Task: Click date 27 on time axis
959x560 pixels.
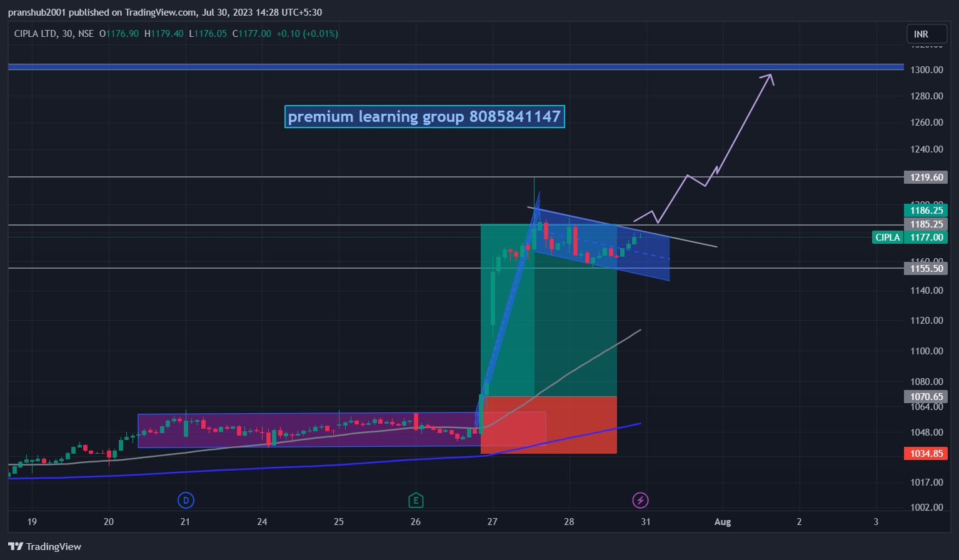Action: pyautogui.click(x=493, y=521)
